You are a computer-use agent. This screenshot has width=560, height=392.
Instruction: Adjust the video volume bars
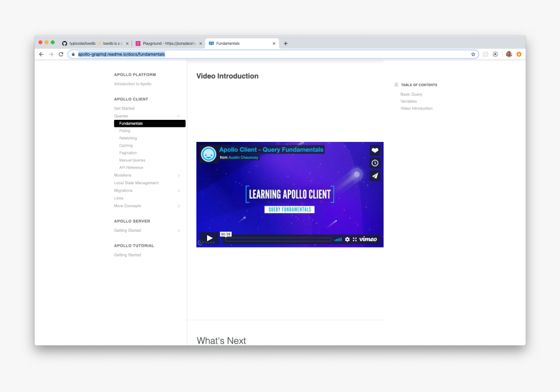click(x=338, y=240)
